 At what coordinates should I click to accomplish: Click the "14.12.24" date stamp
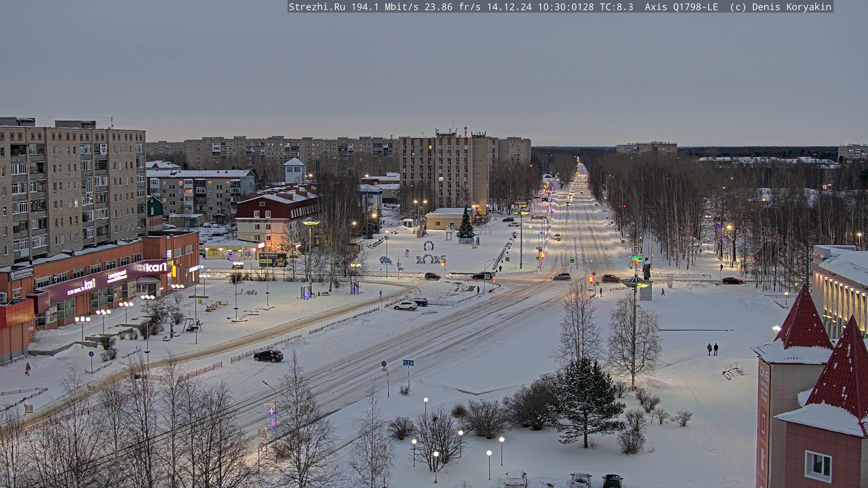(509, 7)
